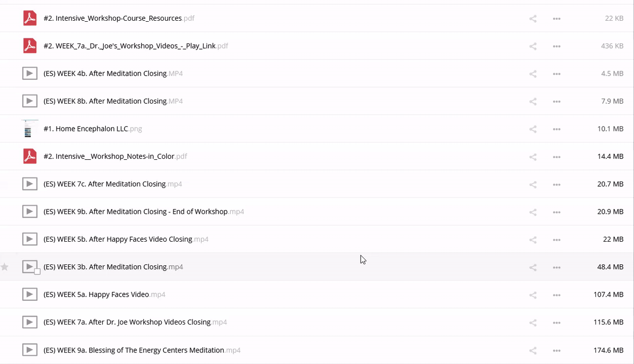Share the WEEK 8b After Meditation Closing file
The height and width of the screenshot is (364, 634).
click(x=533, y=102)
